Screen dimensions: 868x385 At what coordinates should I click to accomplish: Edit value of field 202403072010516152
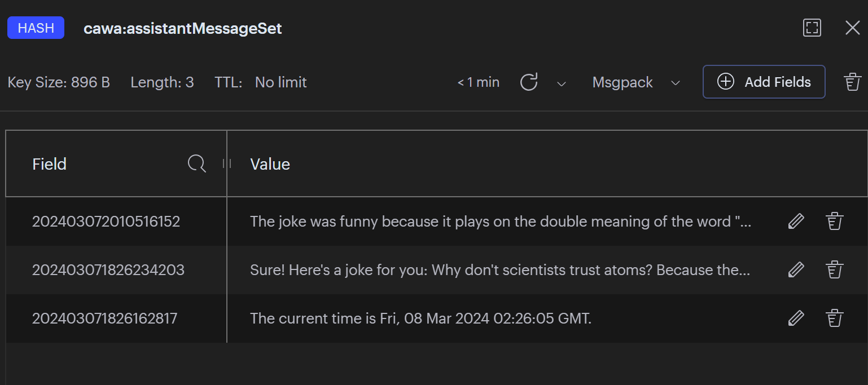796,222
